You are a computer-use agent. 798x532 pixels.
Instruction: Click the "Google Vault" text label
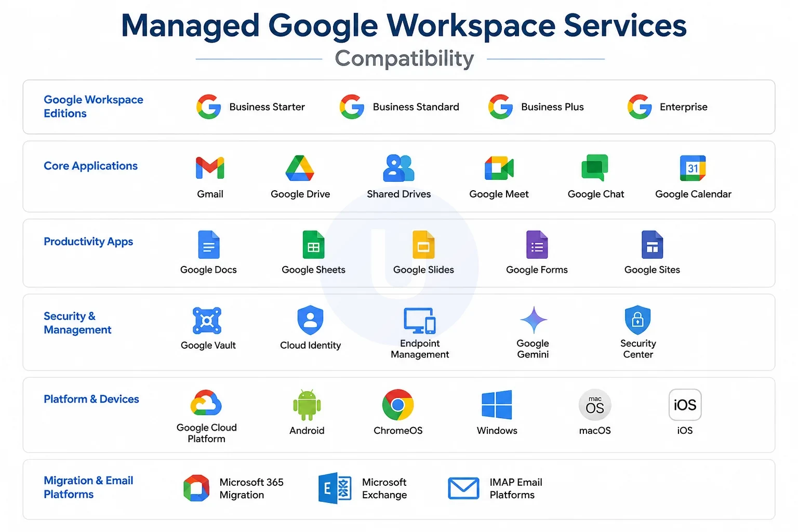208,345
